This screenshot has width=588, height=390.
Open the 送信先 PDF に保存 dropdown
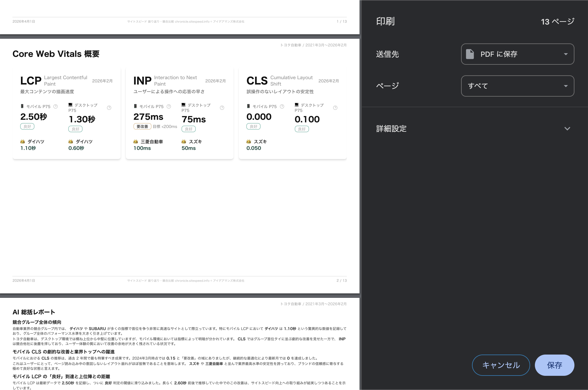point(517,54)
